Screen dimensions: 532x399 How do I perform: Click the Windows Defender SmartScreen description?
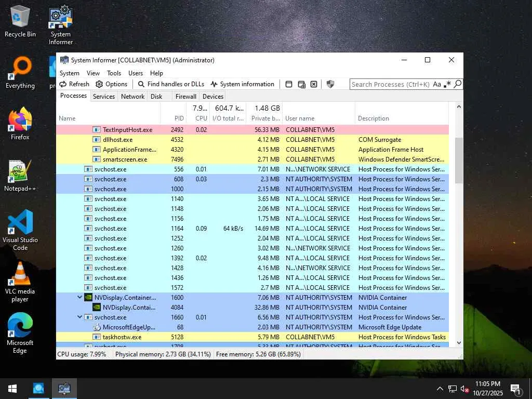tap(402, 159)
